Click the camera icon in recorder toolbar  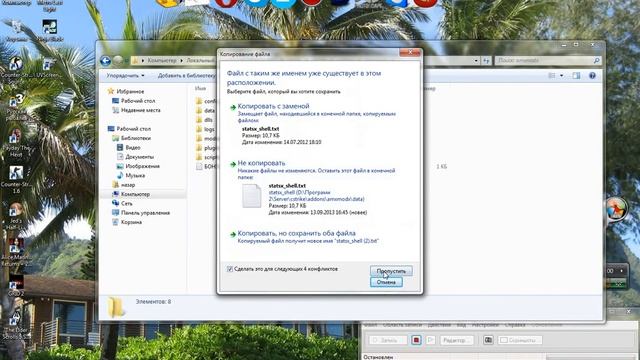(x=488, y=340)
